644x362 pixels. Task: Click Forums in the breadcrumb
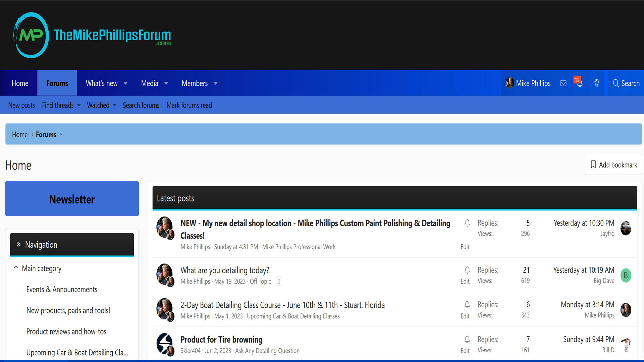tap(46, 134)
